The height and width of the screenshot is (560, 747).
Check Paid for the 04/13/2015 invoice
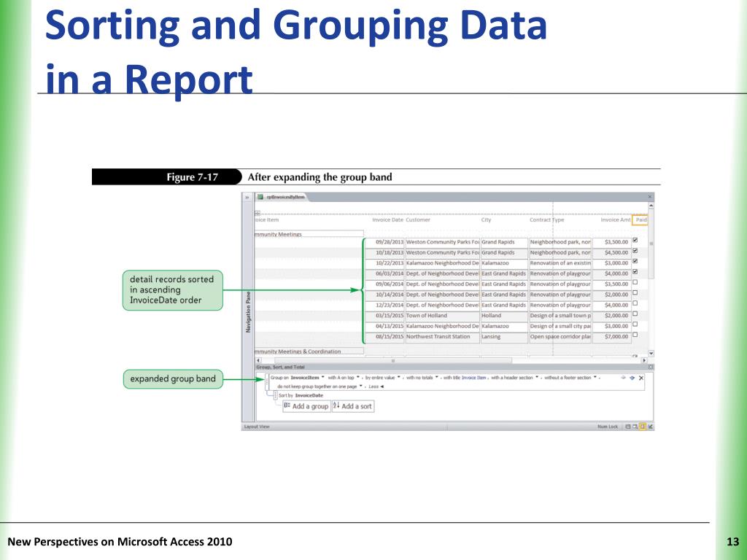click(x=635, y=324)
